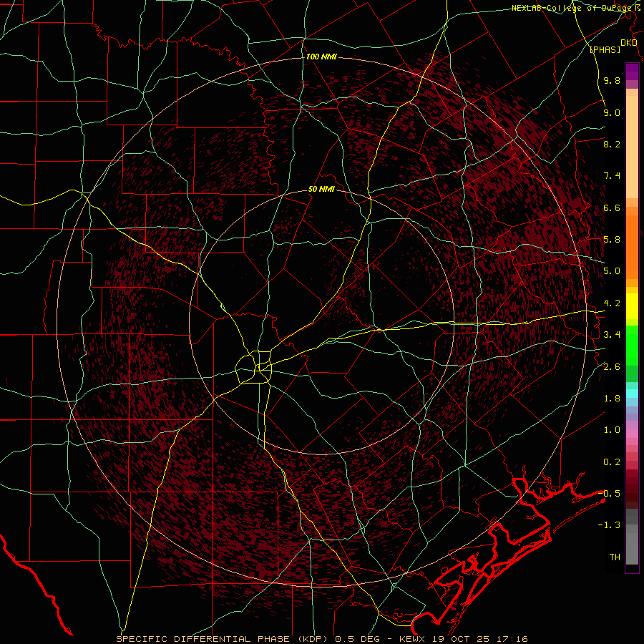Click the pink color bar segment

point(632,434)
